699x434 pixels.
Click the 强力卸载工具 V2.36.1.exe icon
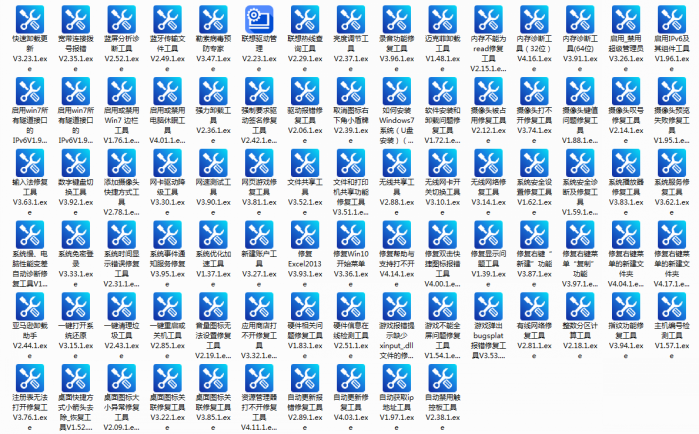(213, 91)
